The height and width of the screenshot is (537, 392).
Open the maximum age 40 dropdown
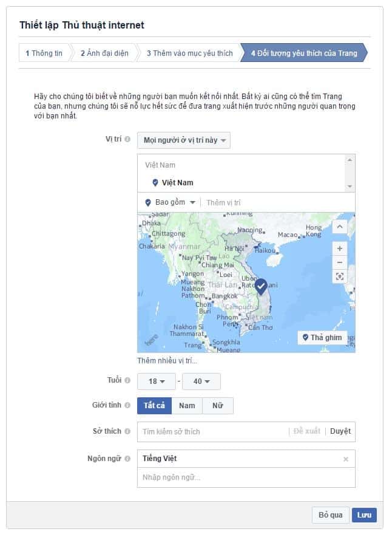click(x=201, y=381)
